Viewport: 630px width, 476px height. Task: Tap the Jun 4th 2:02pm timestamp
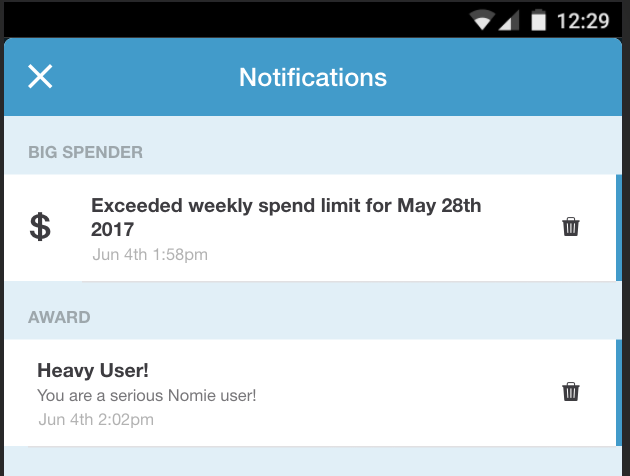click(x=96, y=420)
